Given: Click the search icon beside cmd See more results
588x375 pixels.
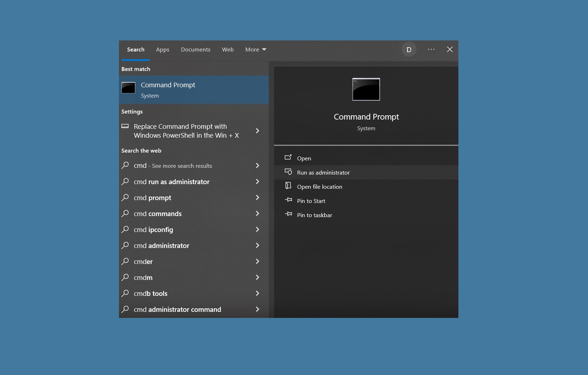Looking at the screenshot, I should tap(125, 165).
